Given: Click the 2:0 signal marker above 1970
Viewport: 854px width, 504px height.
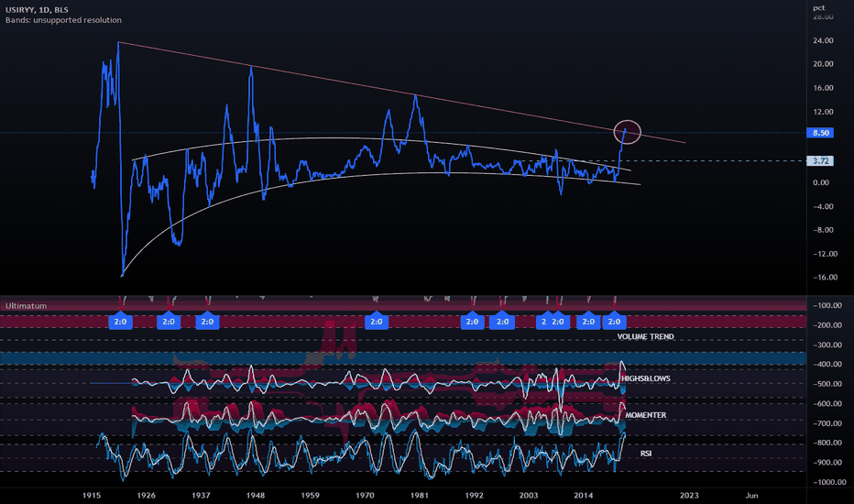Looking at the screenshot, I should point(377,322).
